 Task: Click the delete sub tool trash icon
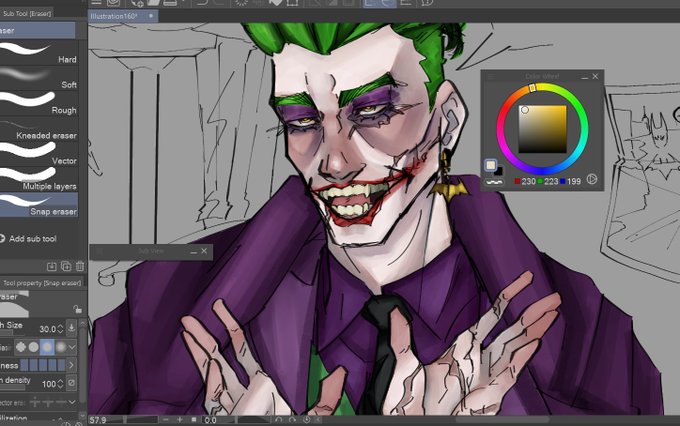(x=80, y=266)
